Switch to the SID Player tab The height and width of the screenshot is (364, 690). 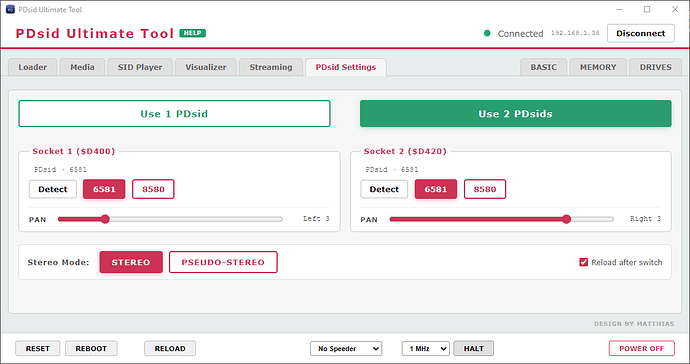(140, 67)
